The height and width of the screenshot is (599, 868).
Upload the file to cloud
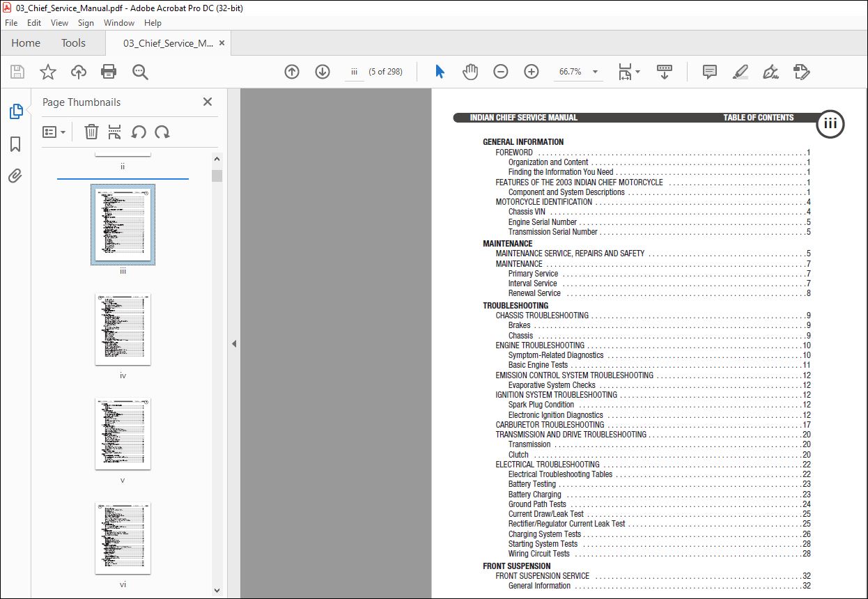[x=79, y=72]
